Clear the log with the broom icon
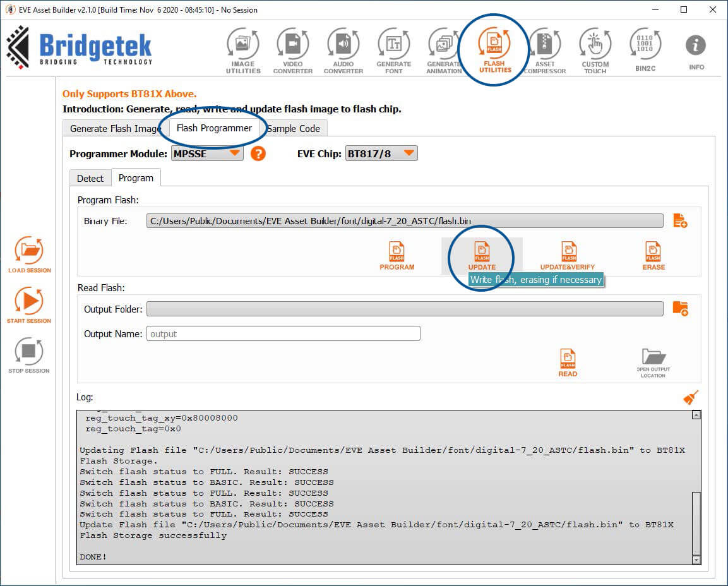This screenshot has width=728, height=586. 691,397
